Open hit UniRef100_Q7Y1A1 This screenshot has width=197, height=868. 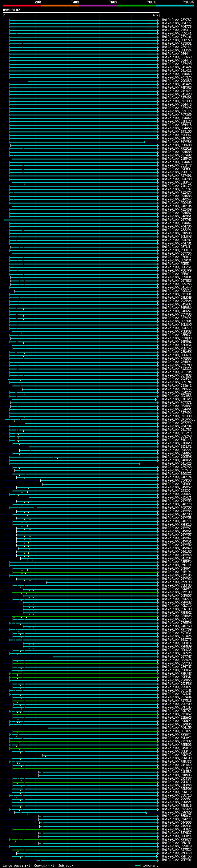point(176,37)
